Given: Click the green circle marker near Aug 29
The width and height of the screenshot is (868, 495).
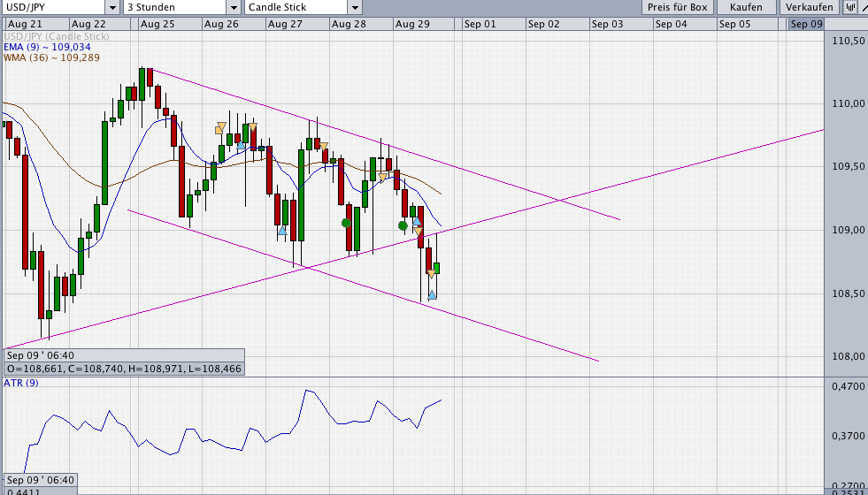Looking at the screenshot, I should [403, 225].
